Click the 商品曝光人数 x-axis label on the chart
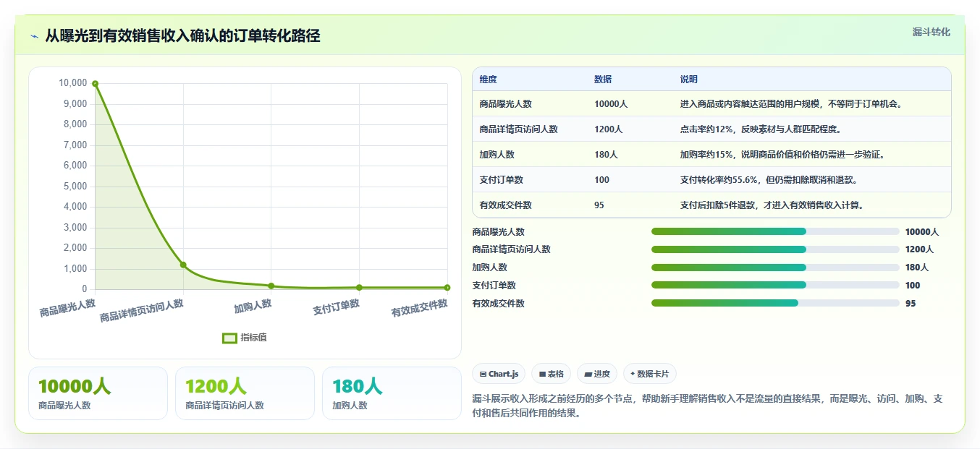Image resolution: width=980 pixels, height=449 pixels. point(68,308)
